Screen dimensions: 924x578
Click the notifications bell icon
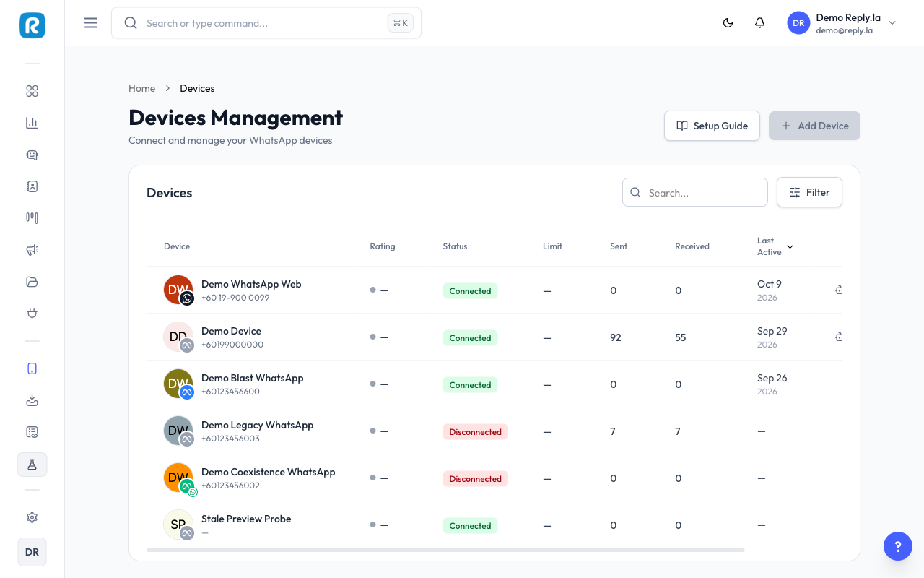(759, 23)
